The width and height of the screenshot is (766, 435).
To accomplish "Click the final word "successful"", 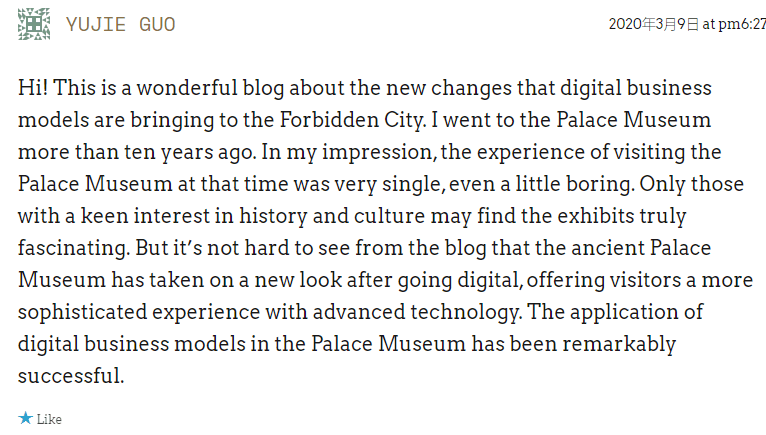I will (68, 377).
